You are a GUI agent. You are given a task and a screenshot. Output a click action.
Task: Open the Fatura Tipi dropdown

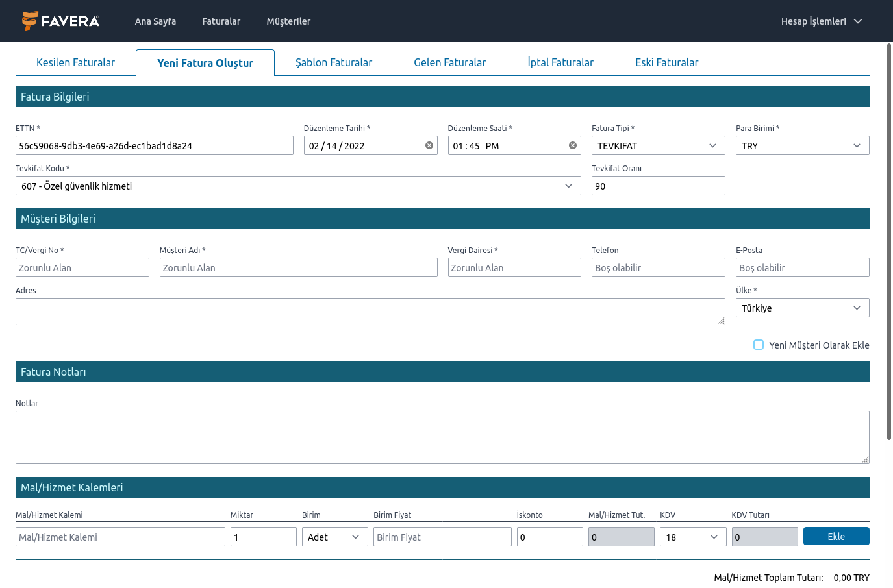point(658,145)
